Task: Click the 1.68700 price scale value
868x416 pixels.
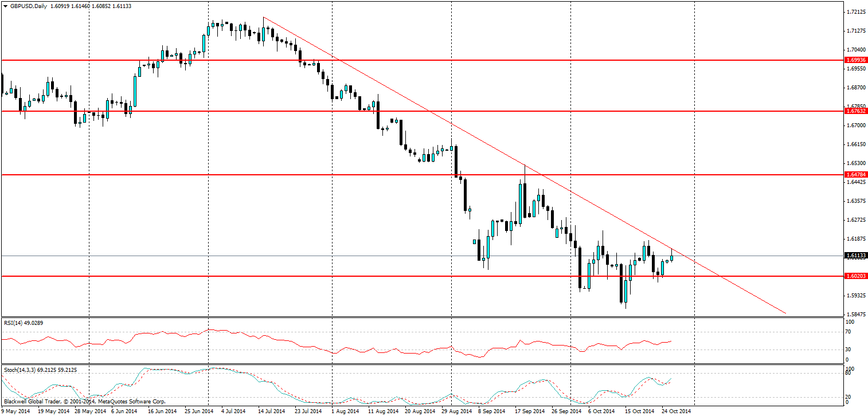Action: [855, 87]
